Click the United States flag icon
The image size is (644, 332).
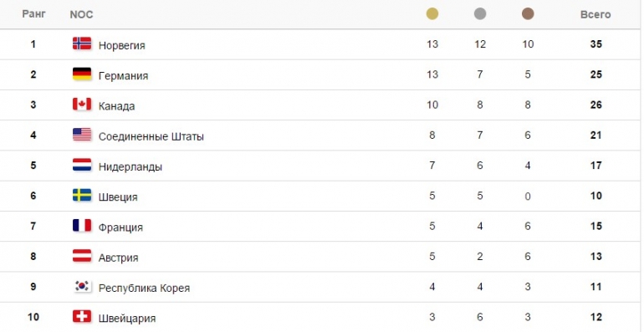click(x=82, y=135)
